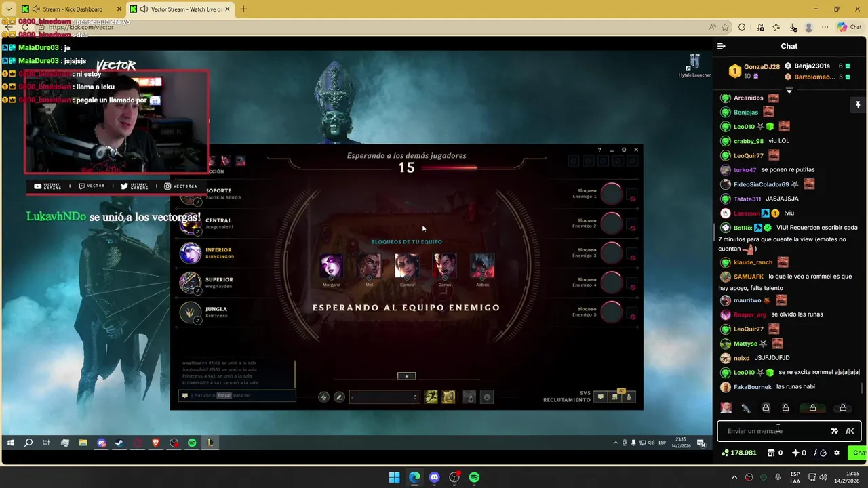
Task: Add this page to favorites star
Action: (x=725, y=27)
